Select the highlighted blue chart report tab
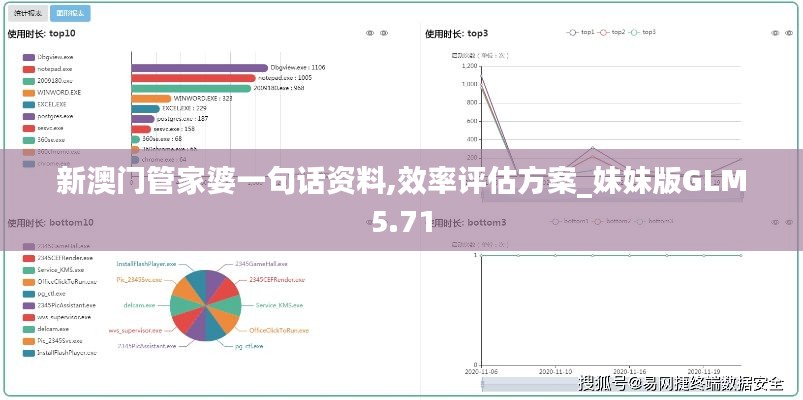The width and height of the screenshot is (803, 400). coord(70,13)
